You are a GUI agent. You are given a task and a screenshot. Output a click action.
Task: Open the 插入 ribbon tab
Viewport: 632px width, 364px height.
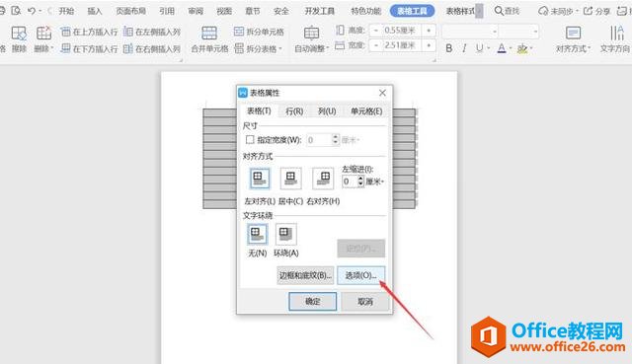tap(95, 11)
